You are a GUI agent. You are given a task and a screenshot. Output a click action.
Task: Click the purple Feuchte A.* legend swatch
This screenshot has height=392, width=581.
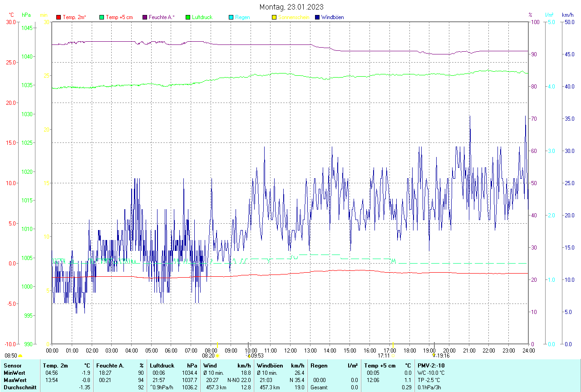pyautogui.click(x=145, y=17)
